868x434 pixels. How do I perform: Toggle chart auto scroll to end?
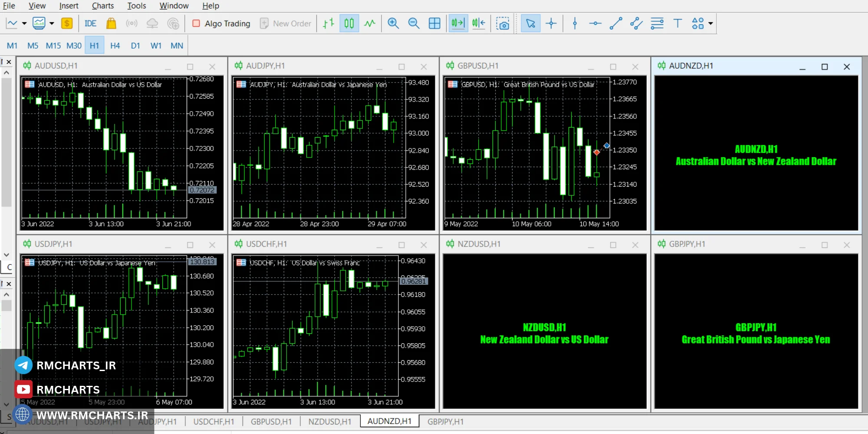458,23
